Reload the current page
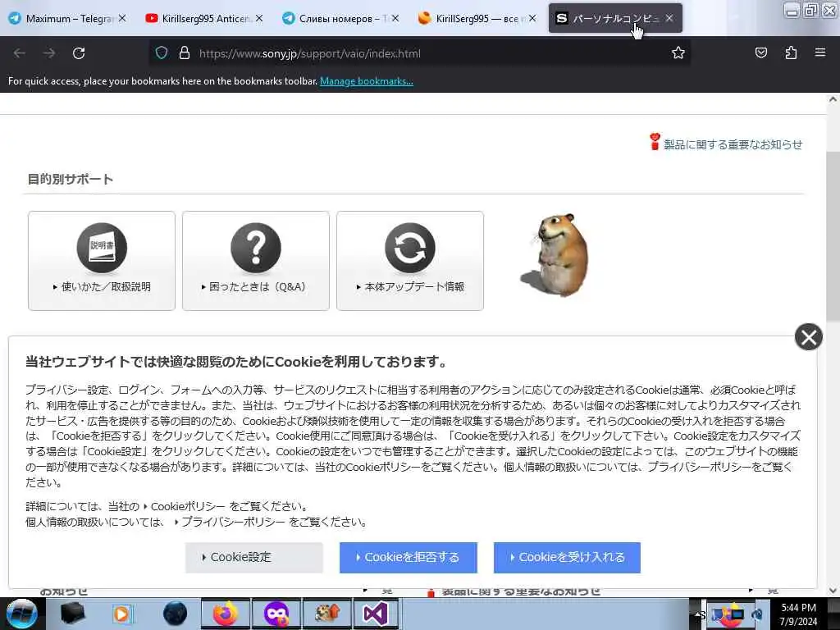The image size is (840, 630). tap(79, 53)
